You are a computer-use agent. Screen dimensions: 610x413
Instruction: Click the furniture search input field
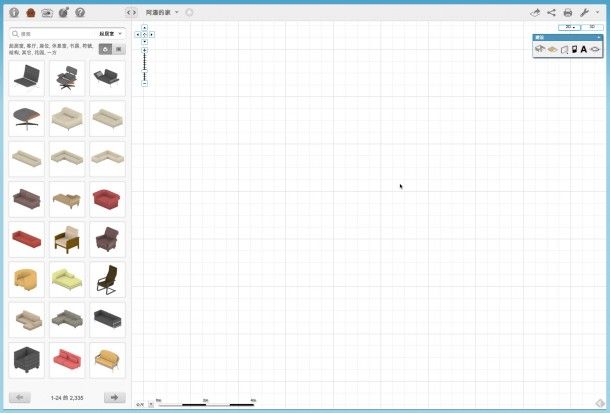(x=55, y=33)
